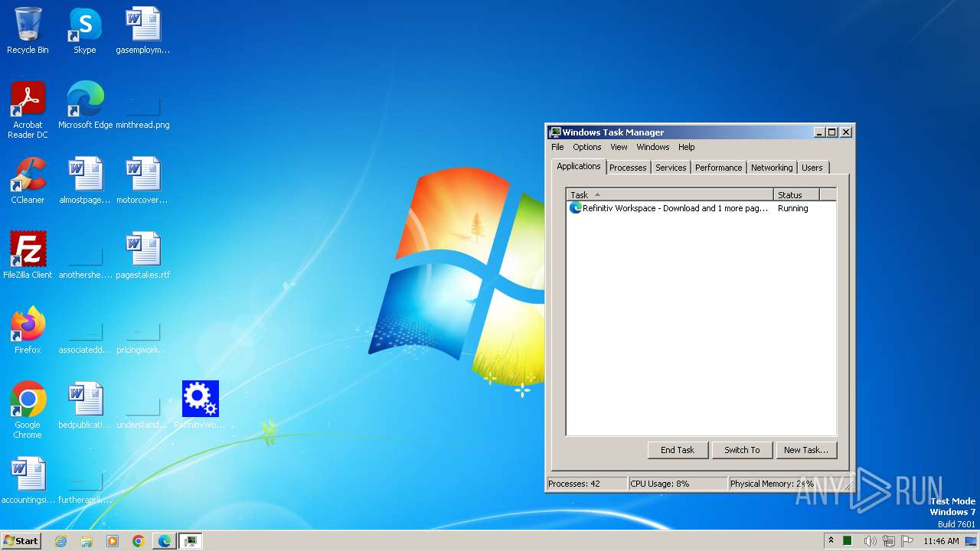Select the gasemploym... Word document icon
The width and height of the screenshot is (980, 551).
143,31
